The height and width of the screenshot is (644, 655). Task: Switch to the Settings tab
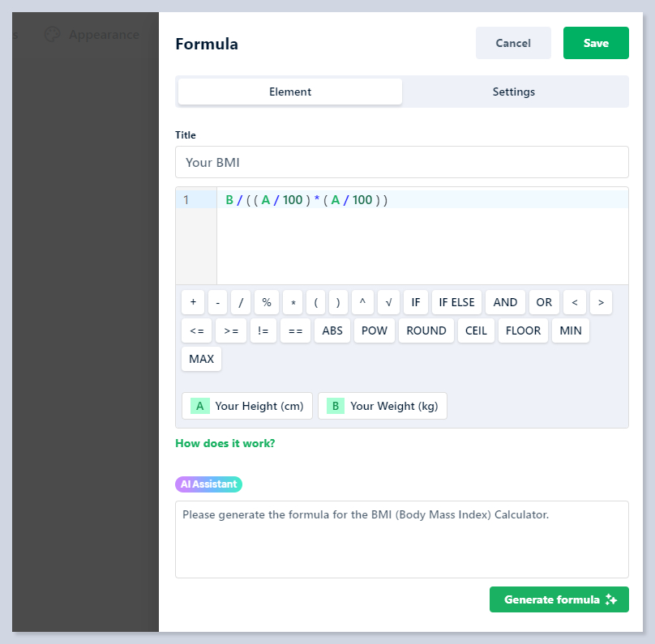click(x=514, y=92)
